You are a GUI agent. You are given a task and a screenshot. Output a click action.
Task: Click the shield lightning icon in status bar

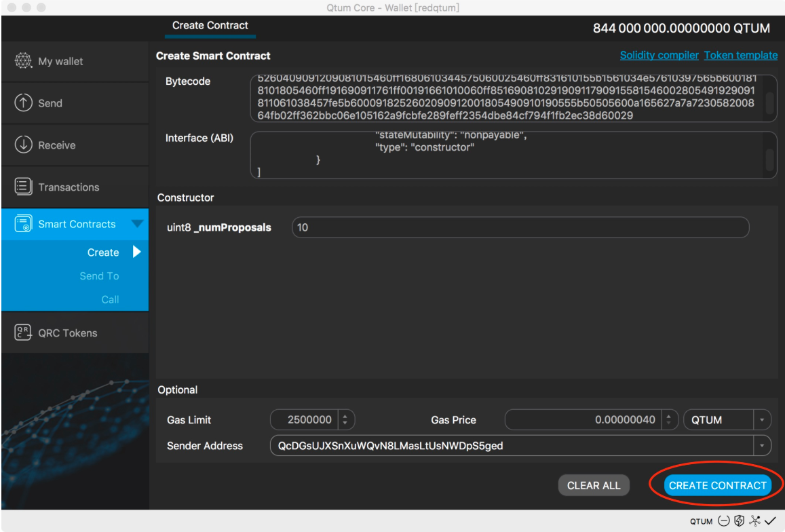tap(739, 521)
